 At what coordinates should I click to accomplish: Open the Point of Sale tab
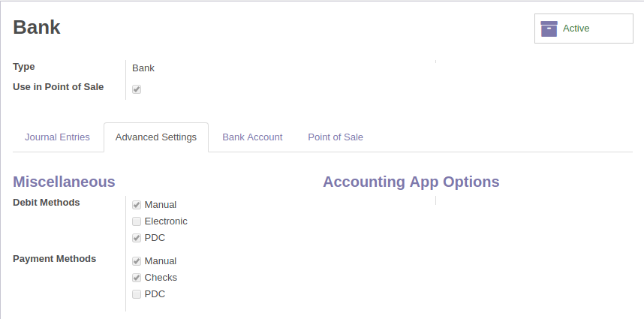click(336, 137)
